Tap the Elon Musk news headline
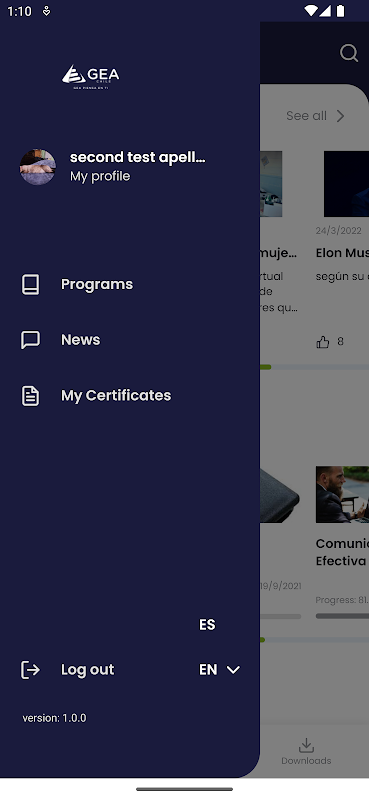The height and width of the screenshot is (800, 369). coord(342,253)
